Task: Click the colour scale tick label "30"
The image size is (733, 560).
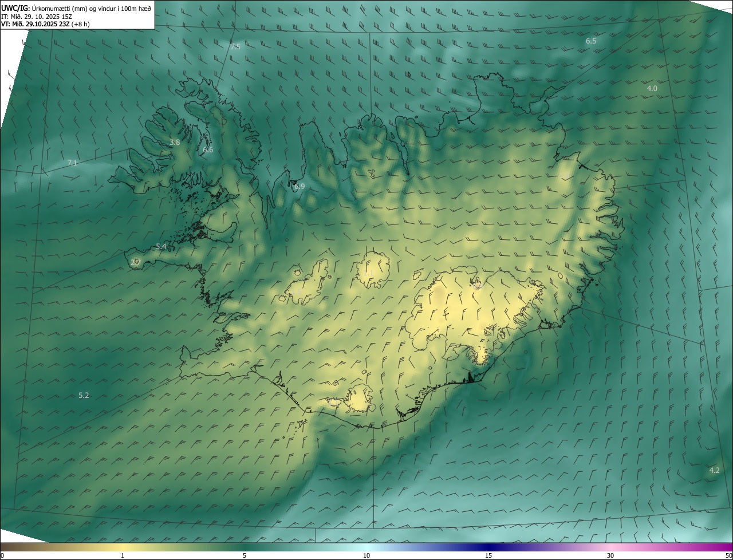Action: [610, 555]
